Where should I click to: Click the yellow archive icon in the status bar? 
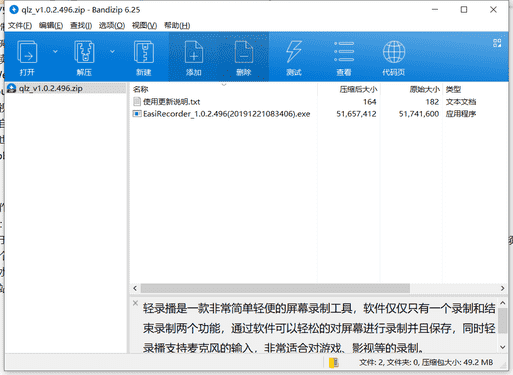334,362
